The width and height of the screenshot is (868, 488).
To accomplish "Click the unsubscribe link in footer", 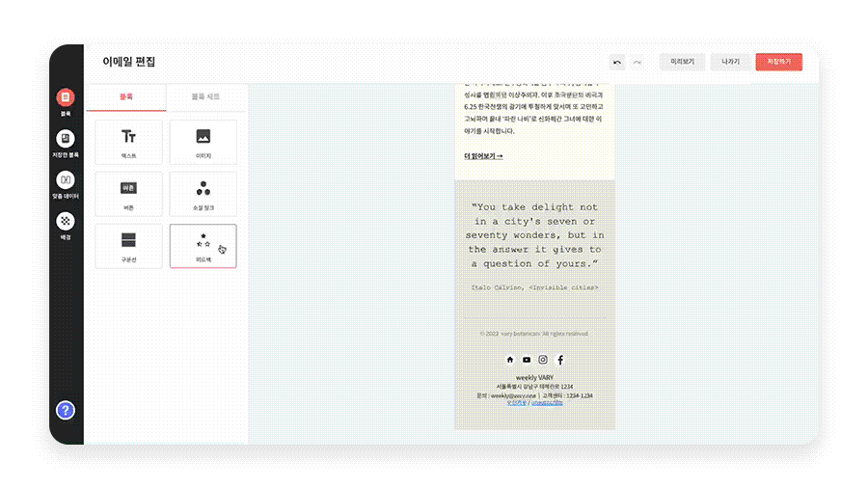I will pyautogui.click(x=547, y=403).
